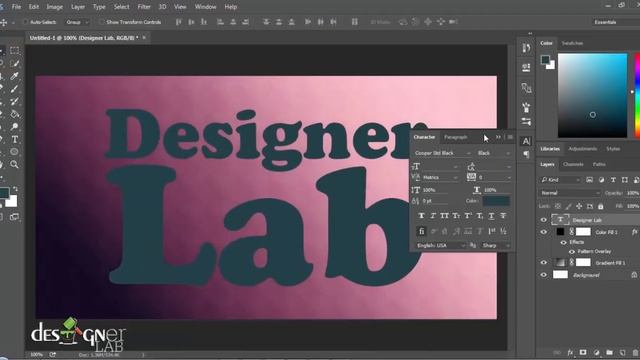Hide the Pattern Overlay effect
The width and height of the screenshot is (640, 360).
point(572,251)
